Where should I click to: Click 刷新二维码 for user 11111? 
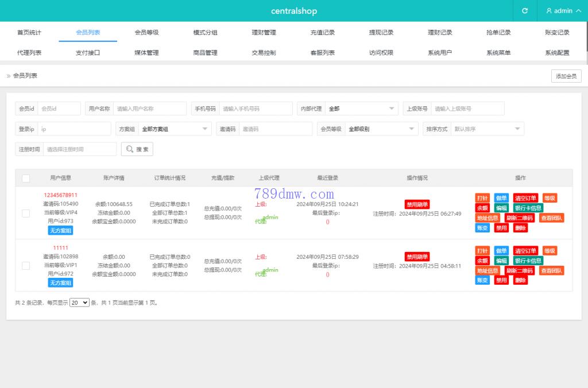point(519,270)
